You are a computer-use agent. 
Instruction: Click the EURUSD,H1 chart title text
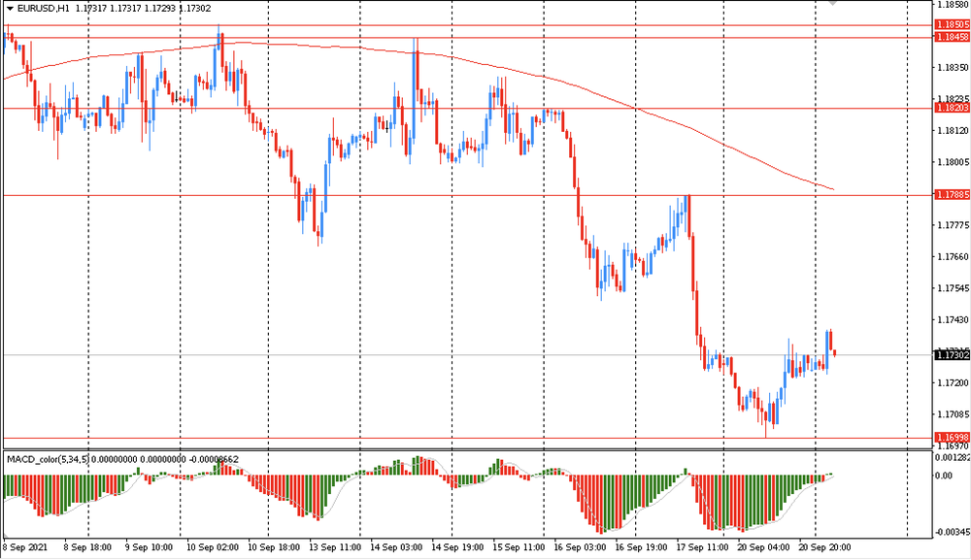44,9
